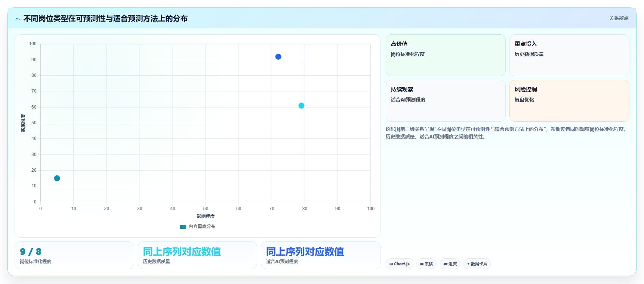This screenshot has height=284, width=644.
Task: Click 适合AI预测程度 in the 持续观察 card
Action: click(x=408, y=100)
